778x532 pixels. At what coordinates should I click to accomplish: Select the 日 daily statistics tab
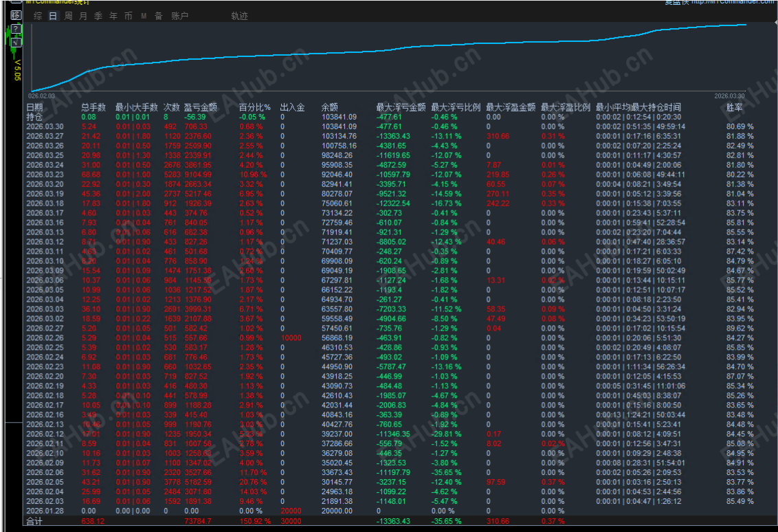53,16
